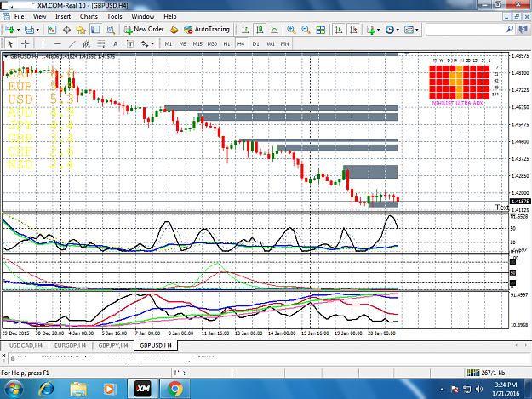The image size is (532, 399).
Task: Open Chrome from the taskbar
Action: (x=174, y=389)
